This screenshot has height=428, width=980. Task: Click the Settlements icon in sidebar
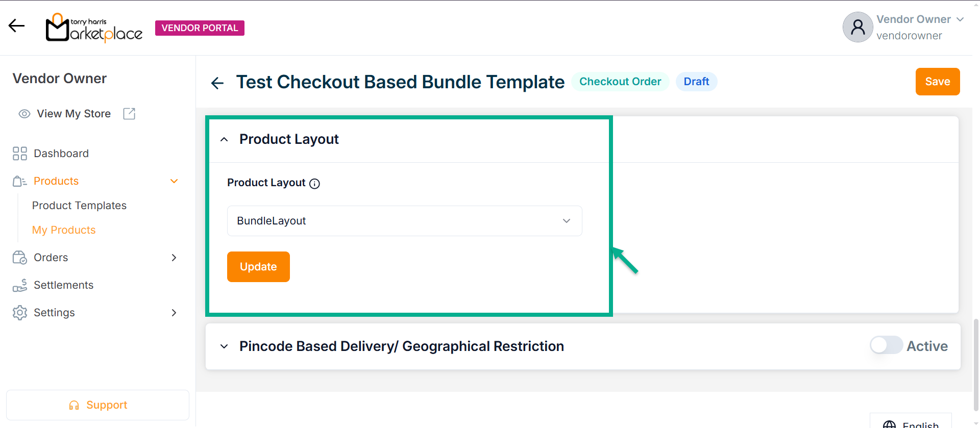[20, 285]
